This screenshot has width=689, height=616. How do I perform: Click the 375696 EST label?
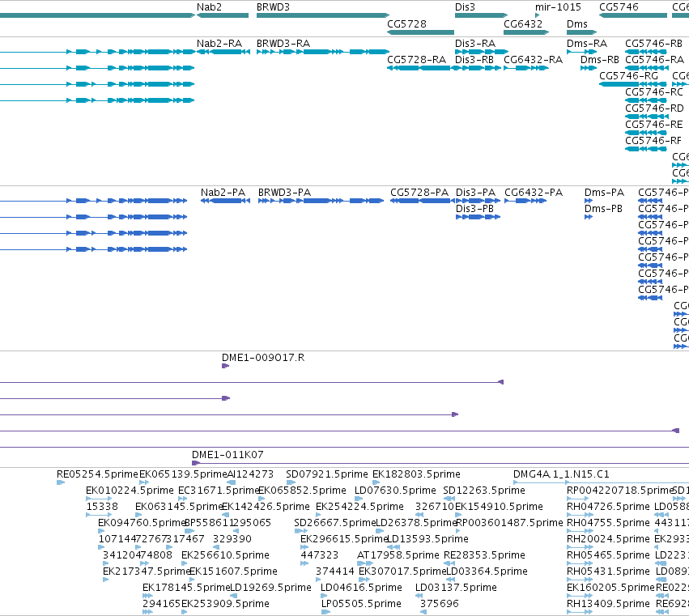click(x=440, y=604)
